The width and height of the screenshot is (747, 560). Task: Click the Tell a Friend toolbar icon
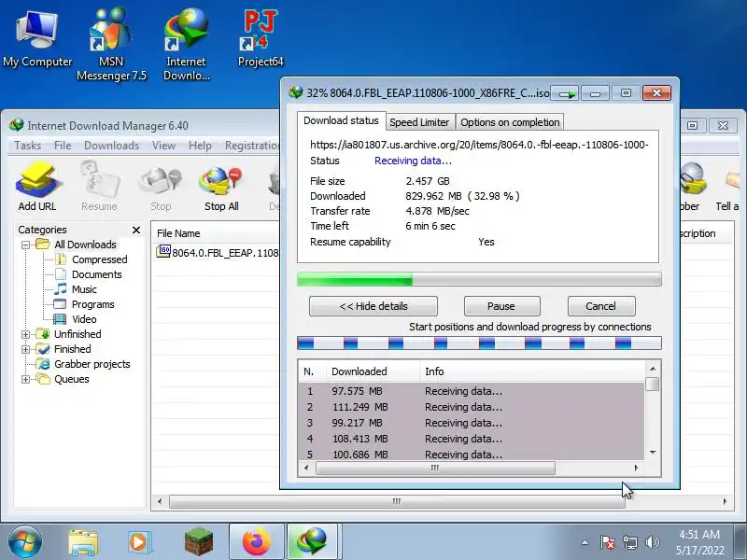click(x=729, y=187)
